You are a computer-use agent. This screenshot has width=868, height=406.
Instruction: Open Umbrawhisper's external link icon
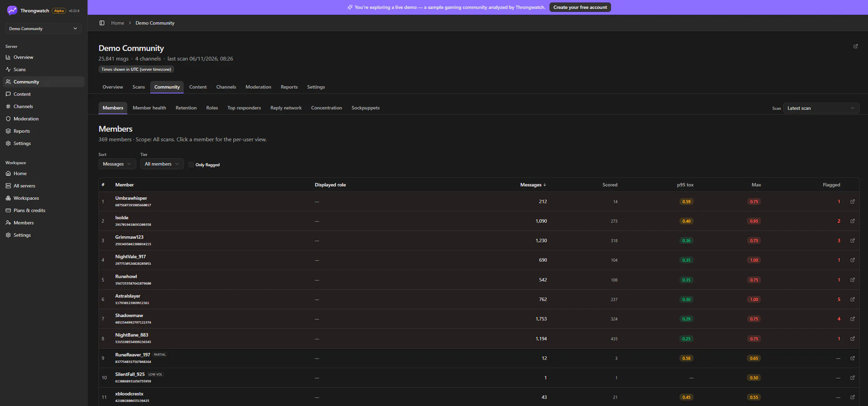click(x=853, y=201)
